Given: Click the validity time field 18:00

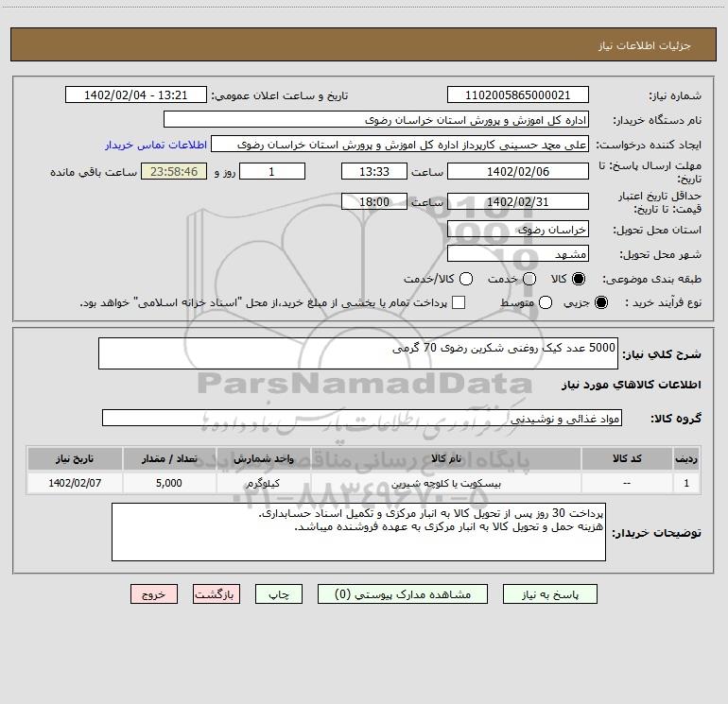Looking at the screenshot, I should click(374, 201).
